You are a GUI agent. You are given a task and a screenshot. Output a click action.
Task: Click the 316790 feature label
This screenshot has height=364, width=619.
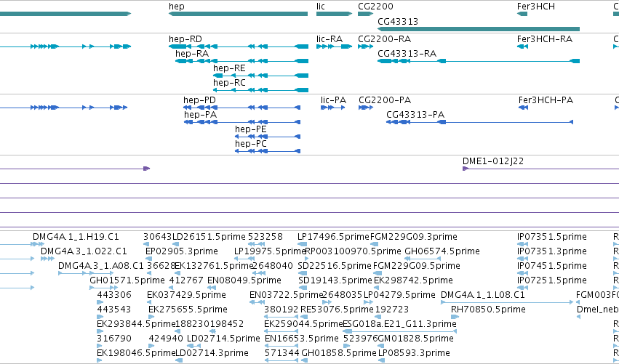tap(114, 339)
